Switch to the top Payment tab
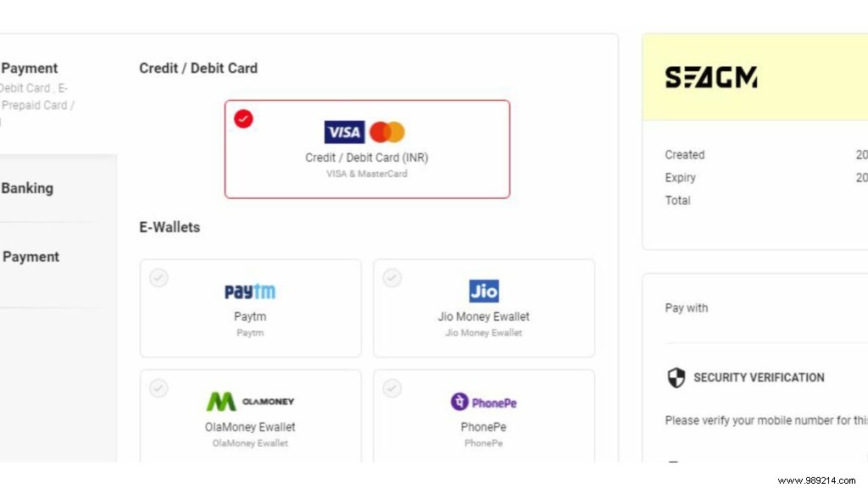This screenshot has height=488, width=868. point(30,69)
